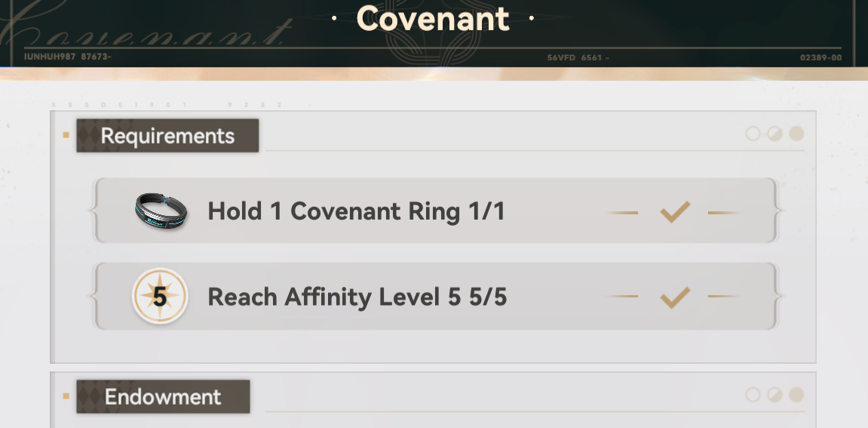Select the Endowment section label
Viewport: 868px width, 428px height.
click(163, 396)
